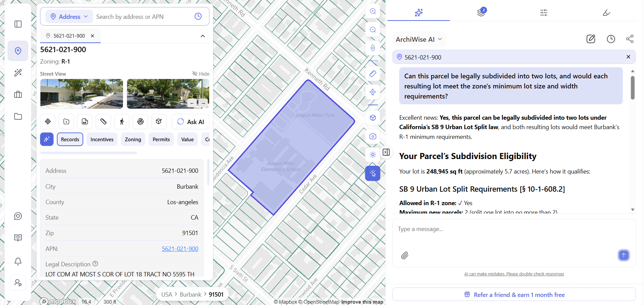Open the first street view thumbnail
This screenshot has width=644, height=305.
tap(82, 94)
